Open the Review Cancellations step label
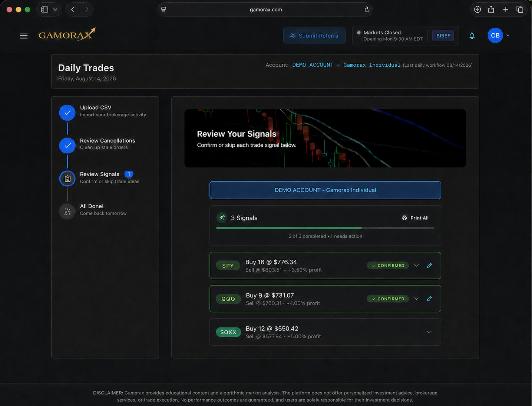Viewport: 532px width, 406px height. coord(108,141)
